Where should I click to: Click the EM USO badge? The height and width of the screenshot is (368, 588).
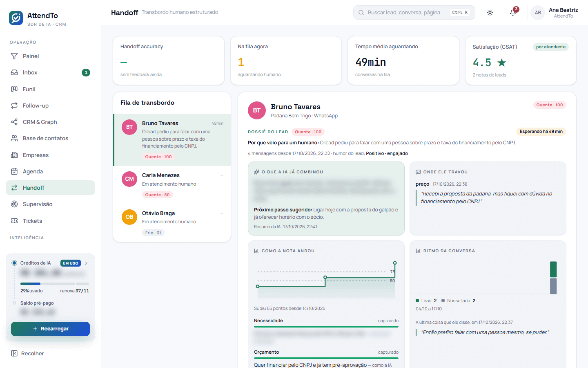tap(71, 263)
